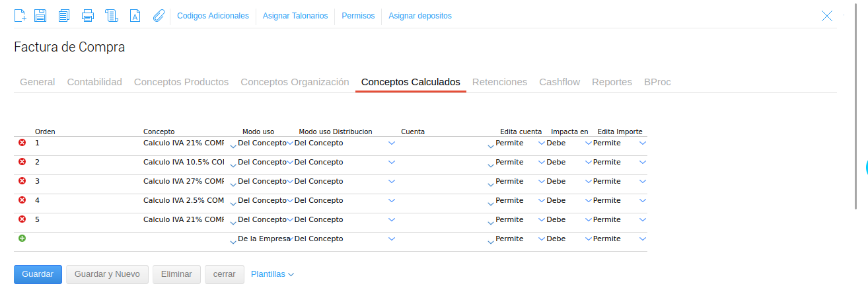The width and height of the screenshot is (868, 298).
Task: Click the paperclip attachment icon
Action: pos(159,16)
